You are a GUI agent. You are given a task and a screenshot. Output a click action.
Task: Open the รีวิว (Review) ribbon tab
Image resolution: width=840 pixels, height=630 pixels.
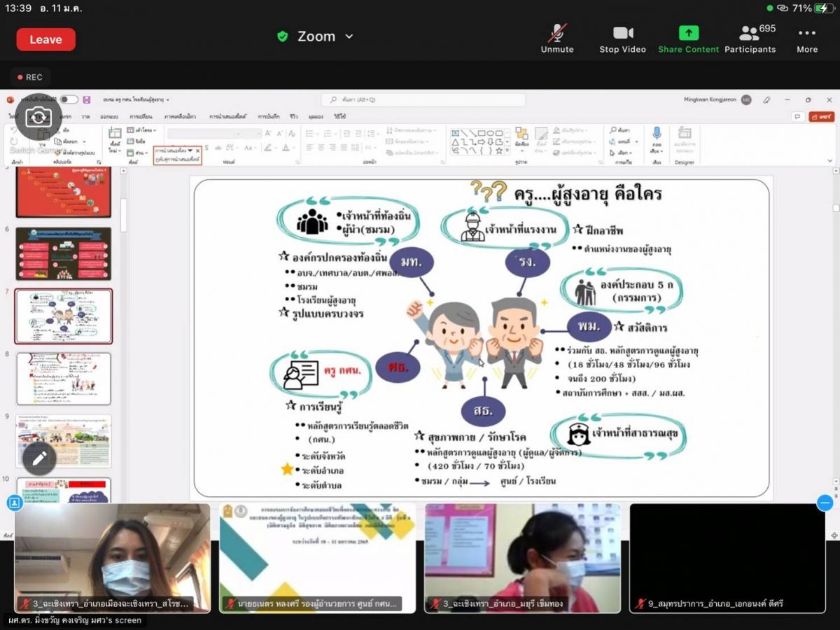(x=294, y=116)
